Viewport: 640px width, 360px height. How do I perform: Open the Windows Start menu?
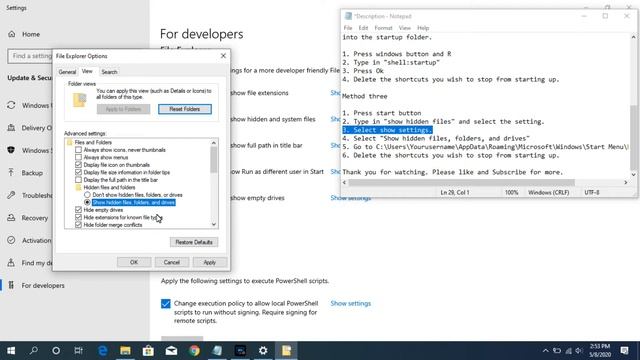pyautogui.click(x=11, y=351)
